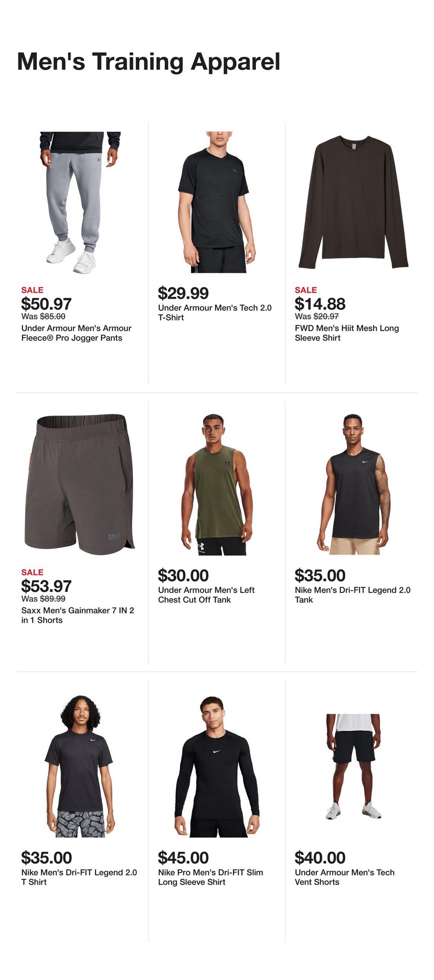
Task: Click Nike Pro Men's Dri-FIT Slim Long Sleeve Shirt title
Action: pos(210,877)
